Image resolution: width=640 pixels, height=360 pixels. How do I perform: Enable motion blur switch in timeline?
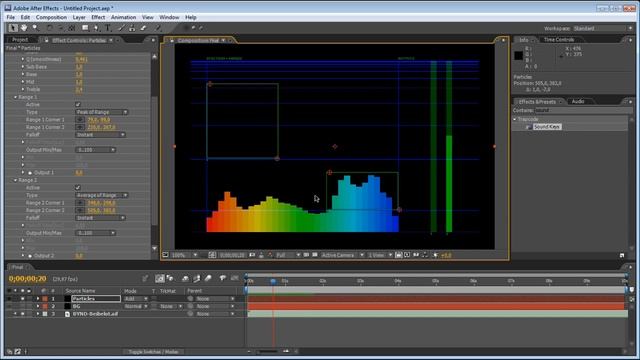coord(208,278)
